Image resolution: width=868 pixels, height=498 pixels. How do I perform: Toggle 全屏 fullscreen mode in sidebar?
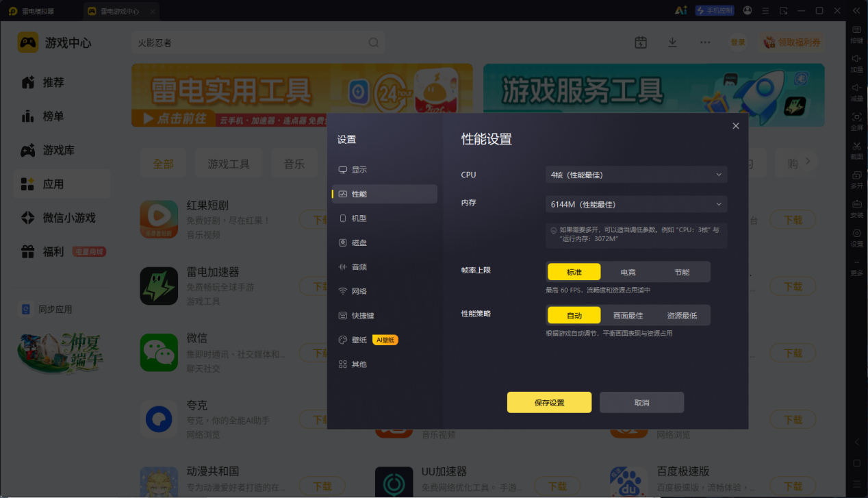pos(856,121)
